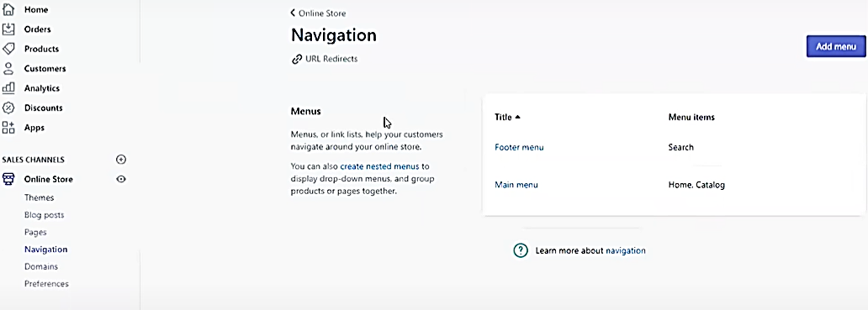868x310 pixels.
Task: Click the Discounts percent badge icon
Action: 8,108
